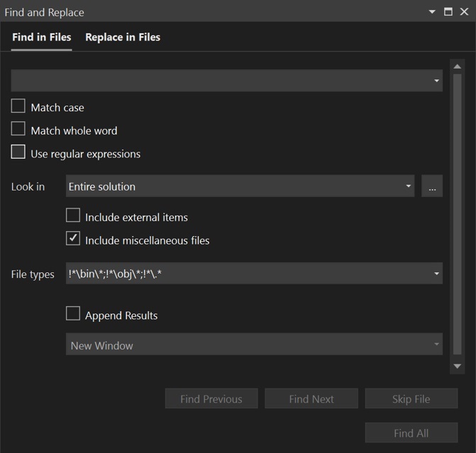This screenshot has height=453, width=476.
Task: Switch to the Find in Files tab
Action: 42,37
